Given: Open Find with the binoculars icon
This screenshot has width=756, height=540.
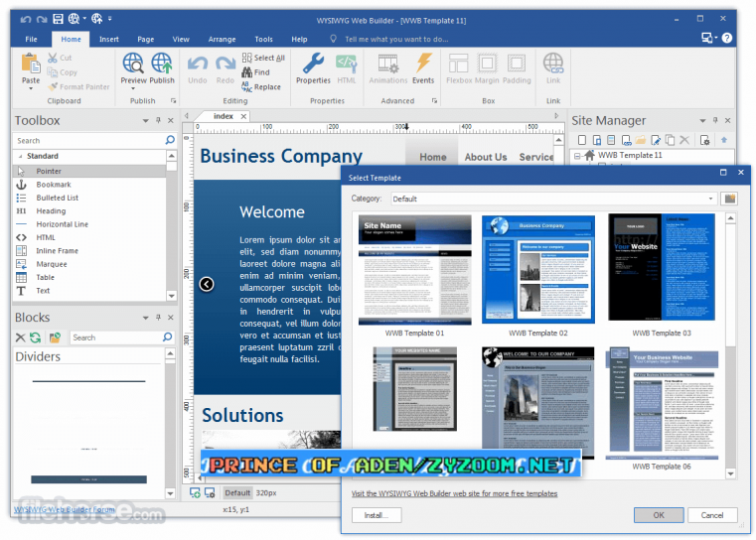Looking at the screenshot, I should 246,72.
